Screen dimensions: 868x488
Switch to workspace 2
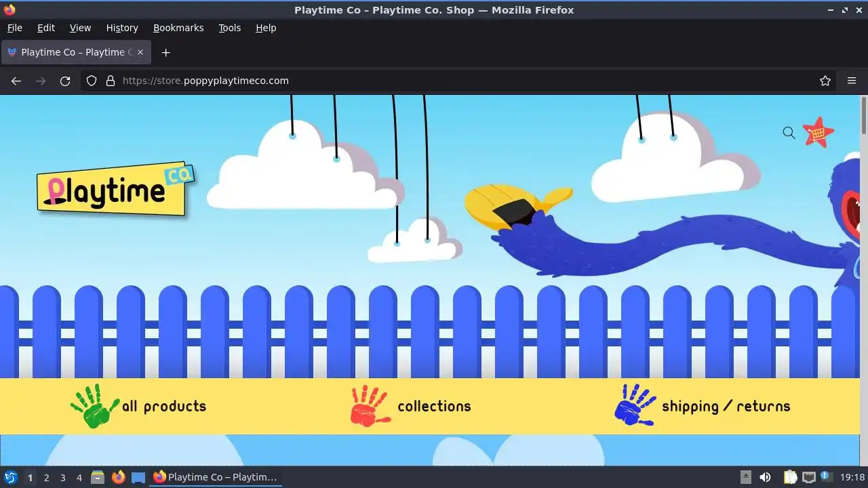click(46, 477)
